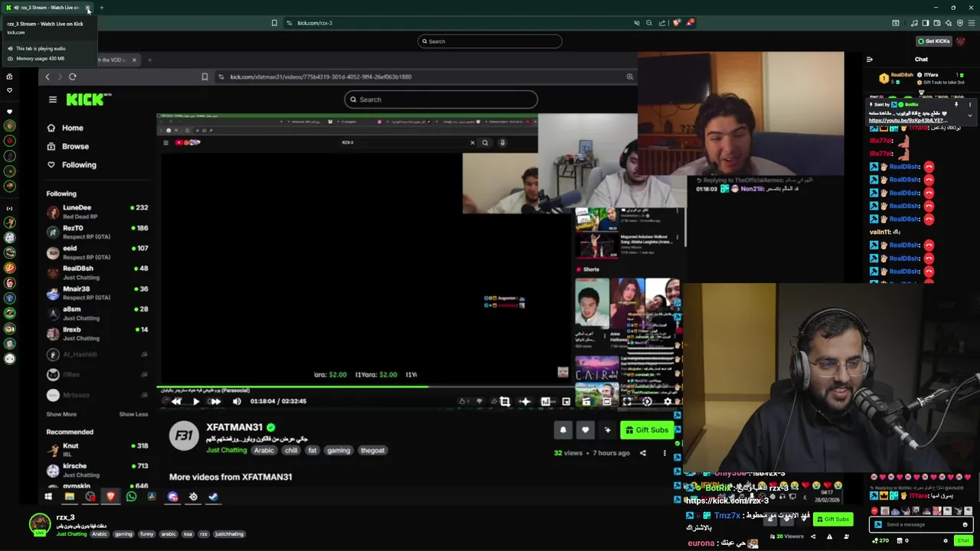Click the Search field in the streamed Kick page

440,99
